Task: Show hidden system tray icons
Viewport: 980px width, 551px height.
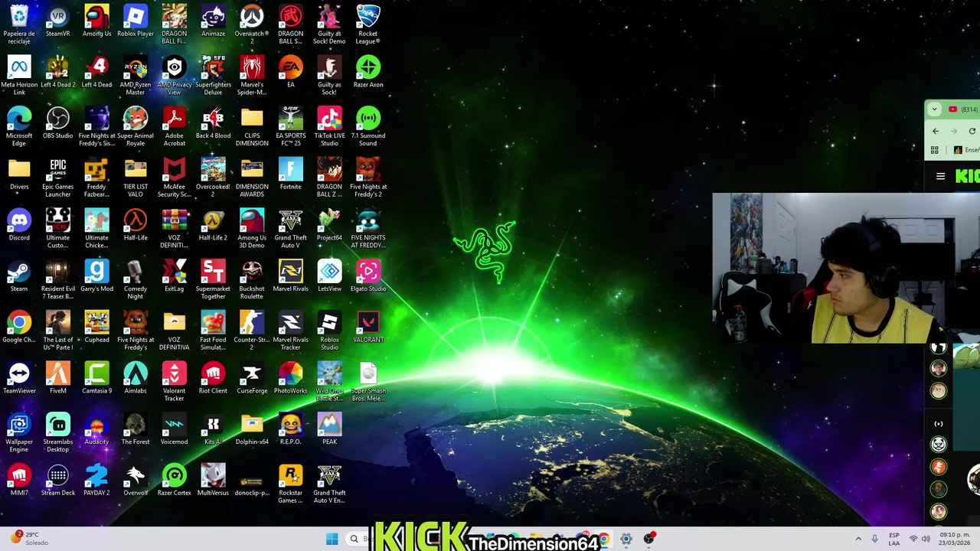Action: point(857,539)
